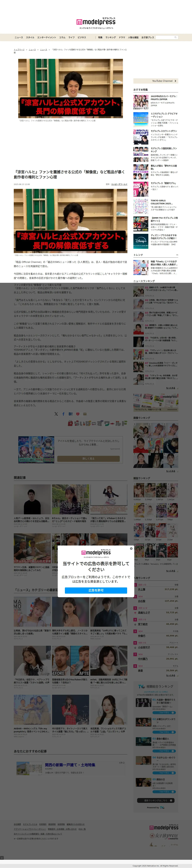Click the 会社概要 footer link
The height and width of the screenshot is (868, 192).
(17, 824)
